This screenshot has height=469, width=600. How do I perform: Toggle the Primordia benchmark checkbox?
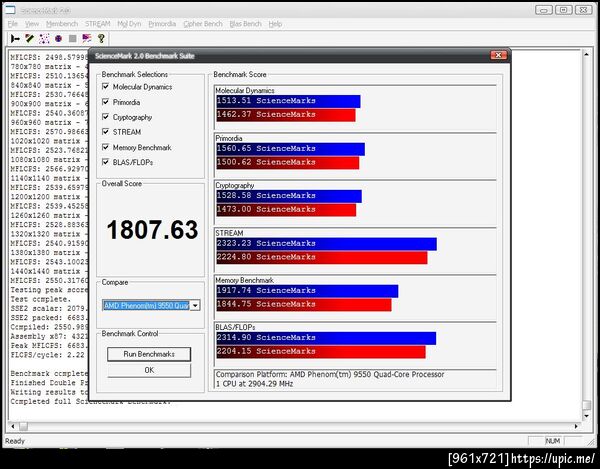[106, 102]
